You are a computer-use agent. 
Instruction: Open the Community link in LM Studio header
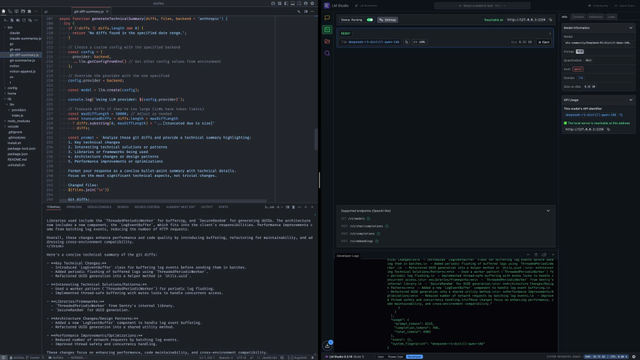tap(598, 6)
